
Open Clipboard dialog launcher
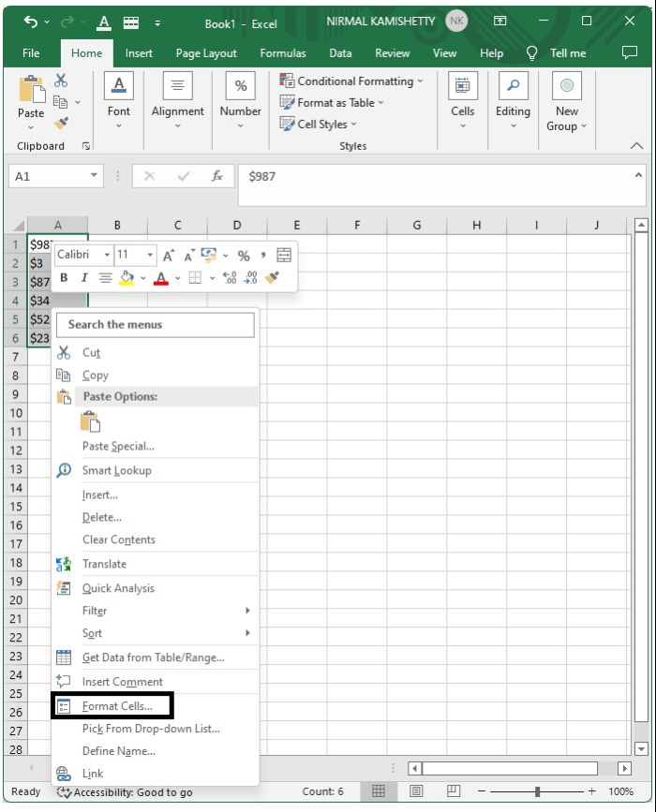pyautogui.click(x=86, y=146)
